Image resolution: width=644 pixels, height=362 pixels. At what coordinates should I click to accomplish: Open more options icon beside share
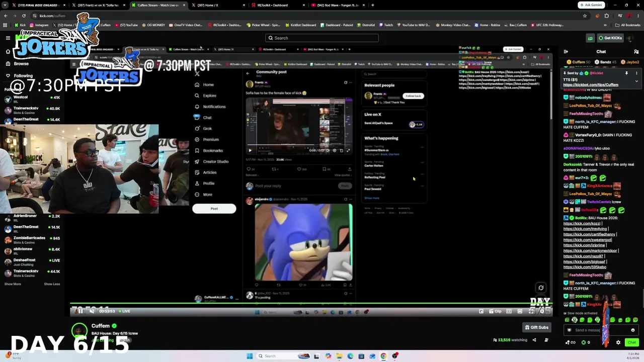(x=546, y=340)
